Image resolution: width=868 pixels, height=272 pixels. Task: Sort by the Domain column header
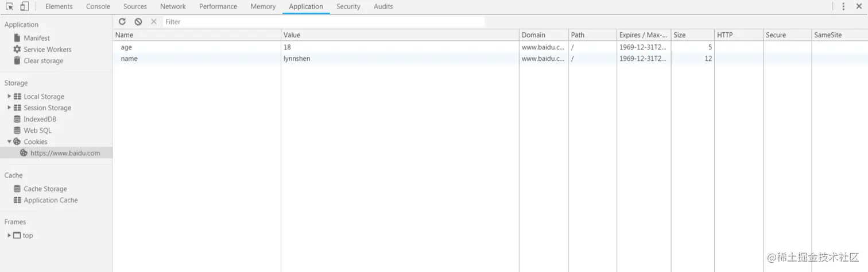[x=544, y=35]
